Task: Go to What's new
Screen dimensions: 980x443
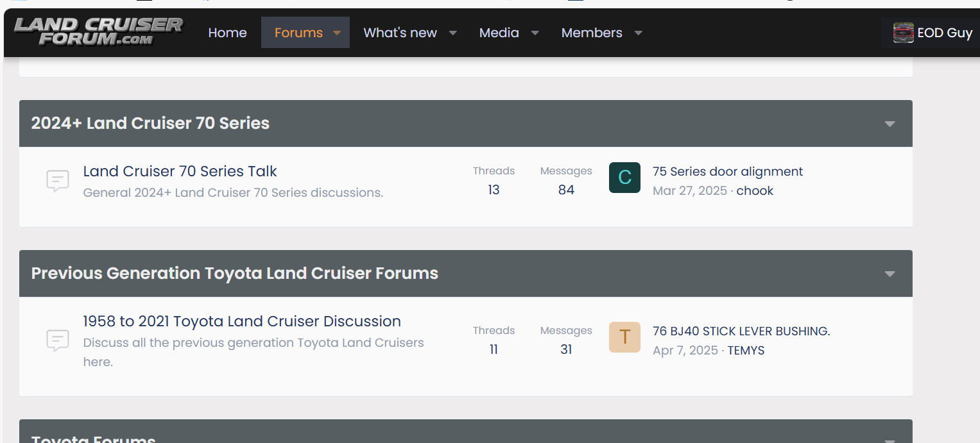Action: [x=400, y=33]
